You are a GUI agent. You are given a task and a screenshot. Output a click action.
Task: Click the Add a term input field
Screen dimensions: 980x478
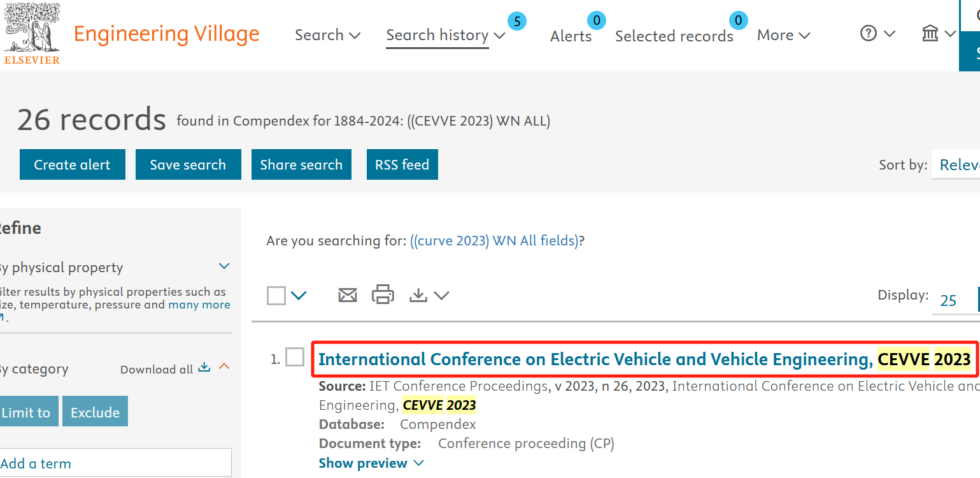(x=115, y=463)
